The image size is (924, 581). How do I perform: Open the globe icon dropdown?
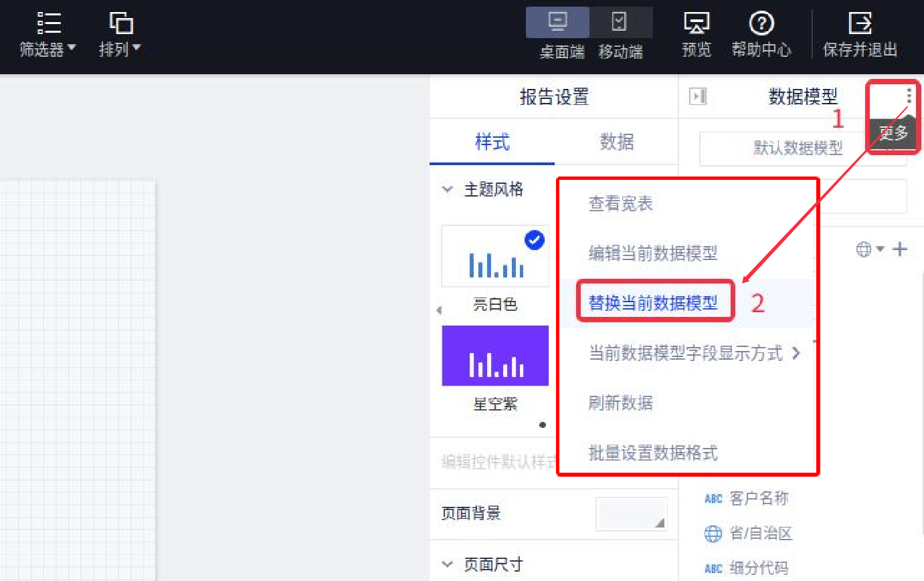pos(869,249)
